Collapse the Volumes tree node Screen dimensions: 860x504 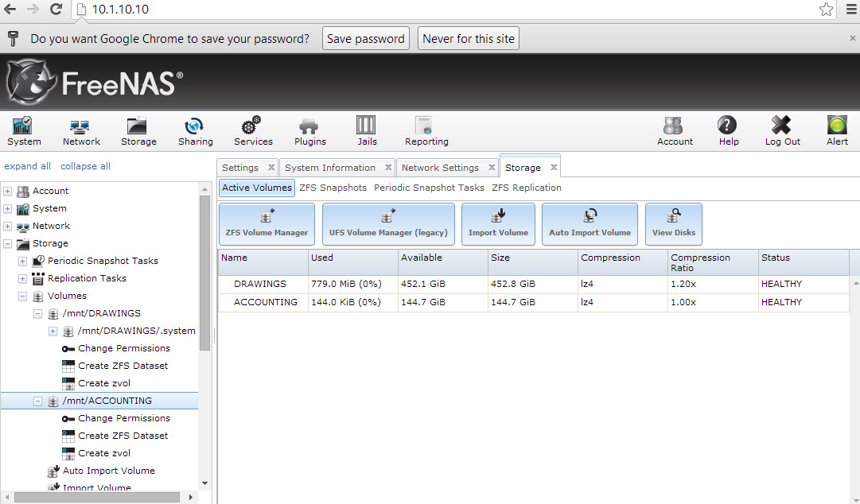click(x=22, y=297)
